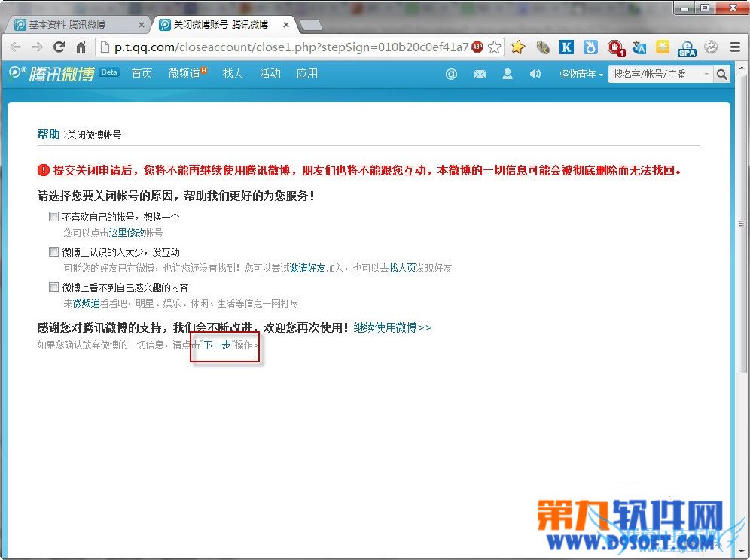Check '微博上看不到自己感兴趣的内容' reason

point(53,288)
